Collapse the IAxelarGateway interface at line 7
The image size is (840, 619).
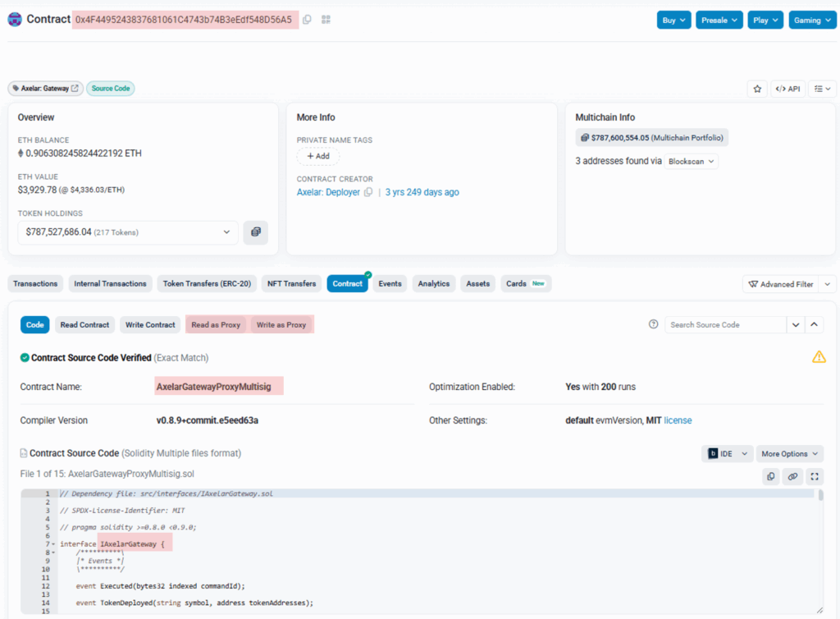(x=53, y=545)
